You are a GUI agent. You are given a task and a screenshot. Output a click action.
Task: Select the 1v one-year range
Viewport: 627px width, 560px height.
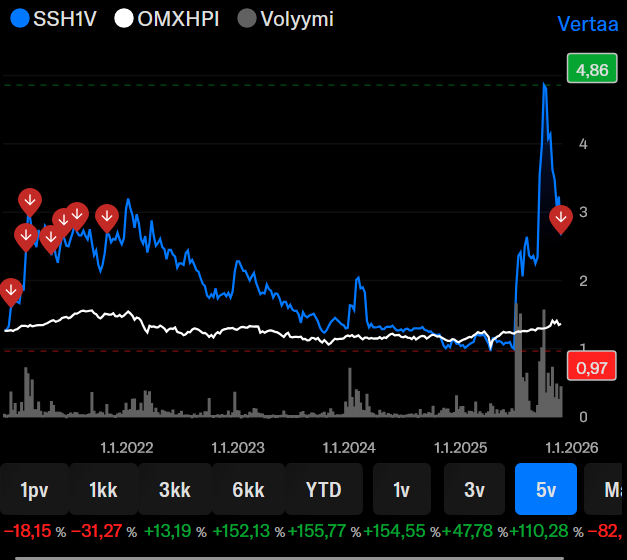(x=402, y=490)
